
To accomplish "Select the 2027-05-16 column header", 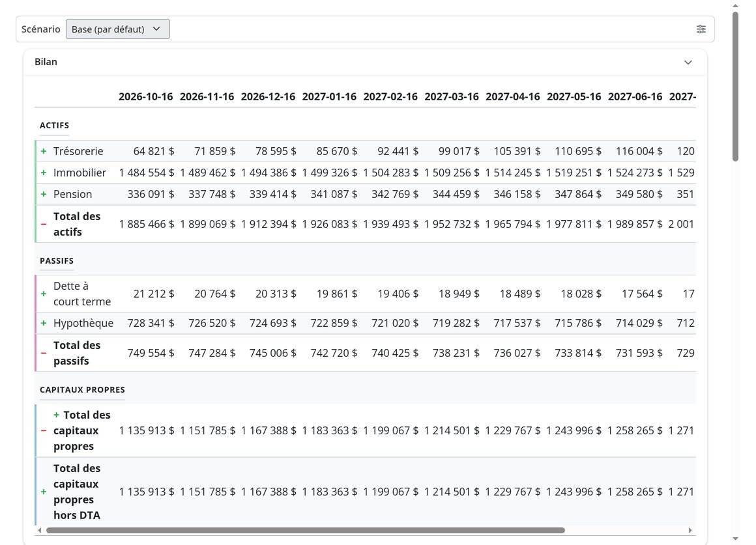I will (574, 96).
